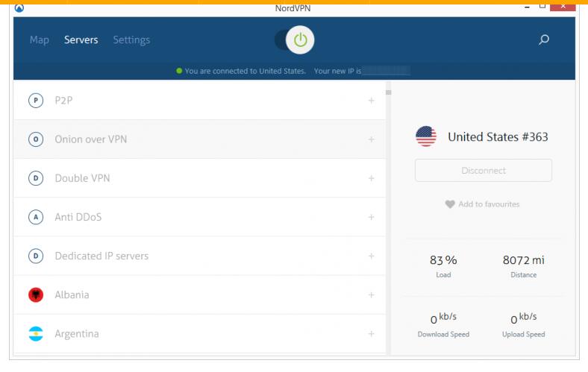Image resolution: width=588 pixels, height=372 pixels.
Task: Open the Settings tab
Action: [131, 40]
